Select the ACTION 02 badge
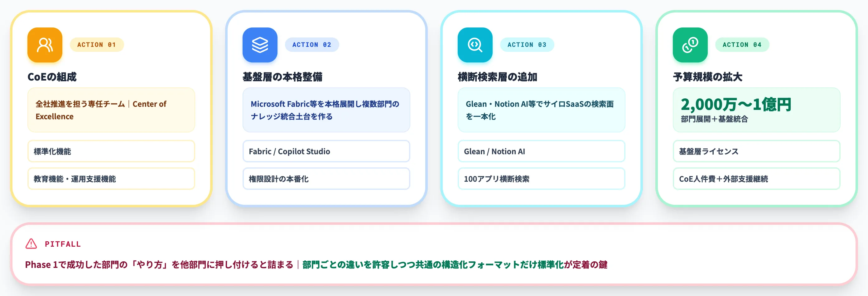This screenshot has height=296, width=868. tap(312, 45)
